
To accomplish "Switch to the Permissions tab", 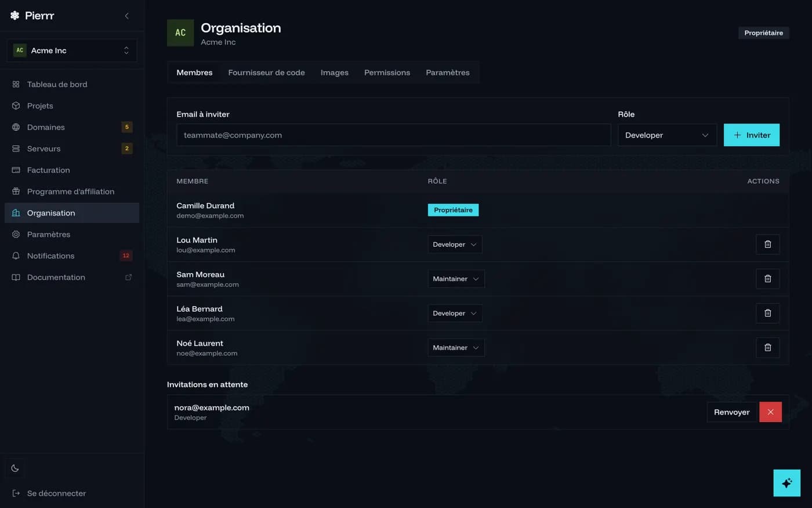I will pyautogui.click(x=387, y=73).
